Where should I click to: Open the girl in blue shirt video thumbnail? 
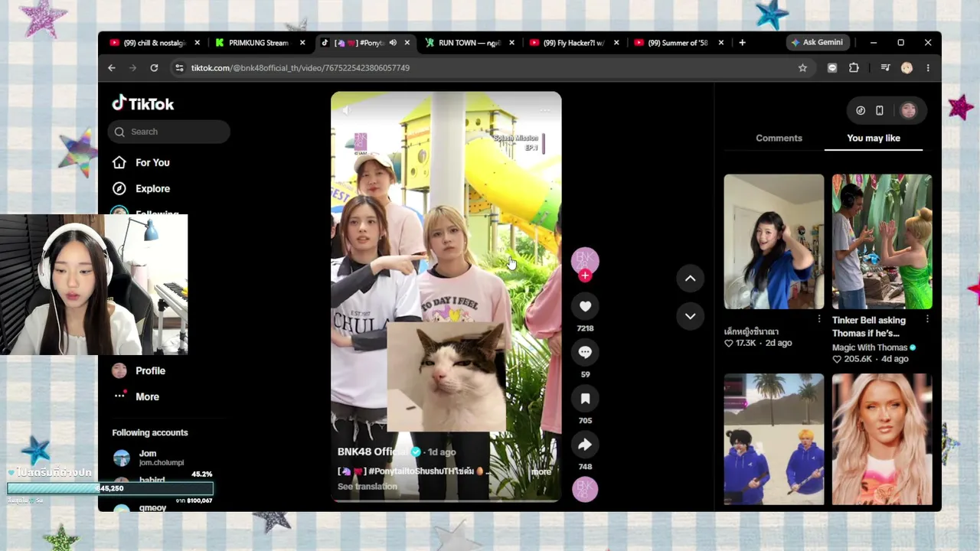(774, 242)
